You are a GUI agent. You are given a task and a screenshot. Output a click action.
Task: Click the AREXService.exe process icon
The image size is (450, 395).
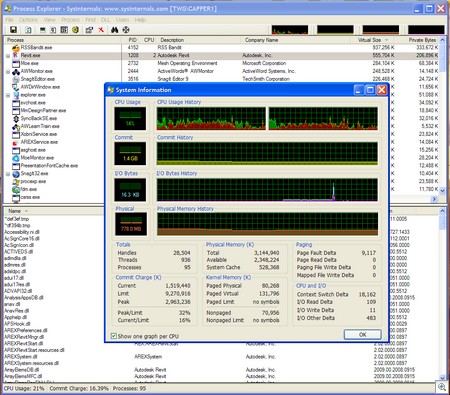coord(16,142)
